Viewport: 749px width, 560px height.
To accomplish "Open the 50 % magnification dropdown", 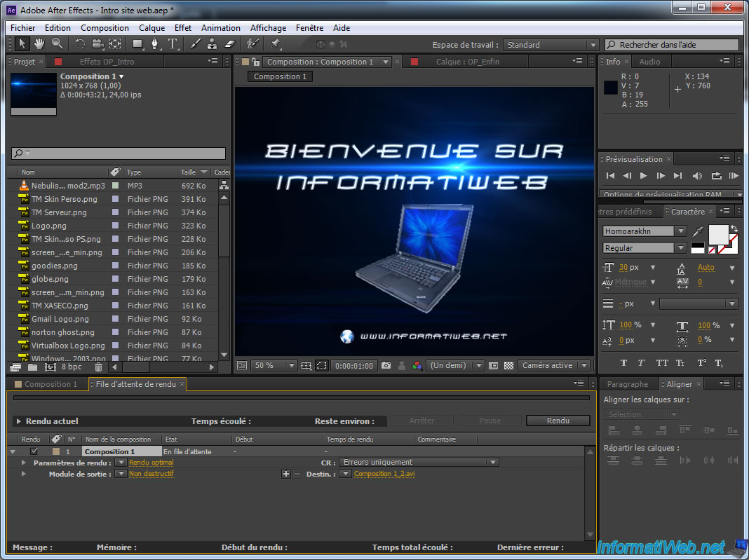I will click(274, 366).
